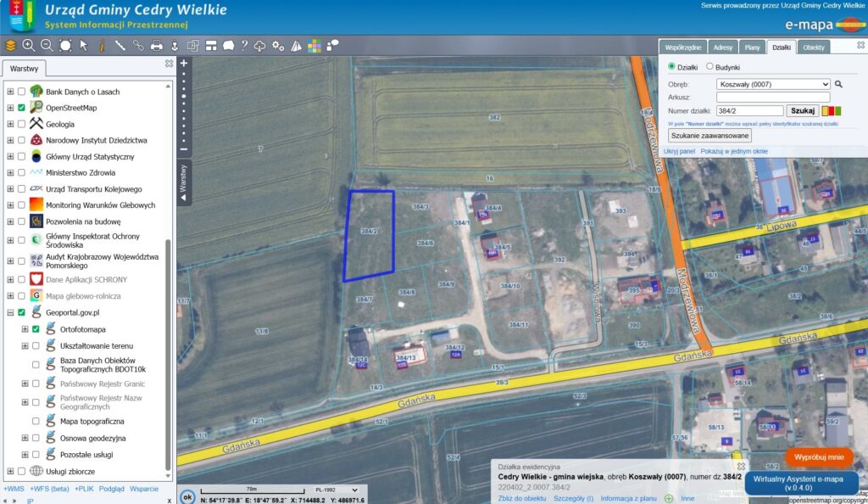The image size is (868, 504).
Task: Click the Arkusz input field
Action: point(773,98)
